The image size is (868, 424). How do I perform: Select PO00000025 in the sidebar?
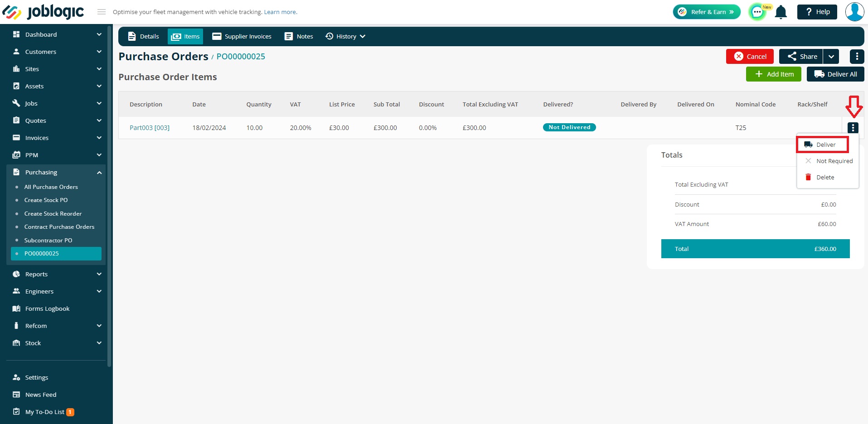coord(56,254)
